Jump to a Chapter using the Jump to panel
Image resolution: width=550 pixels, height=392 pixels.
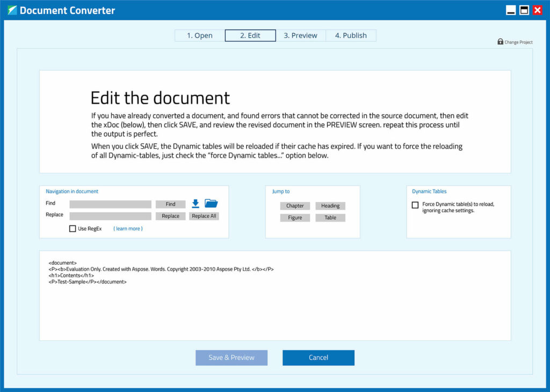pyautogui.click(x=294, y=206)
